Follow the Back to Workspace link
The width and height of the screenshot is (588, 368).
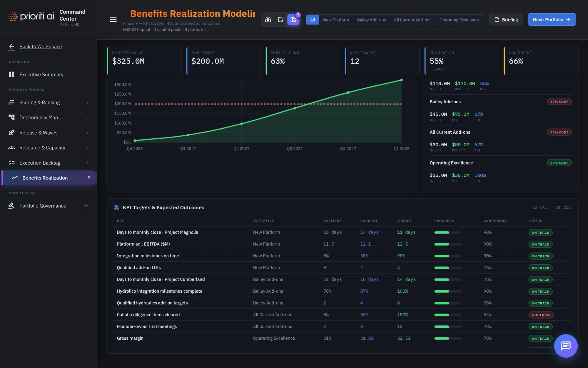coord(41,47)
